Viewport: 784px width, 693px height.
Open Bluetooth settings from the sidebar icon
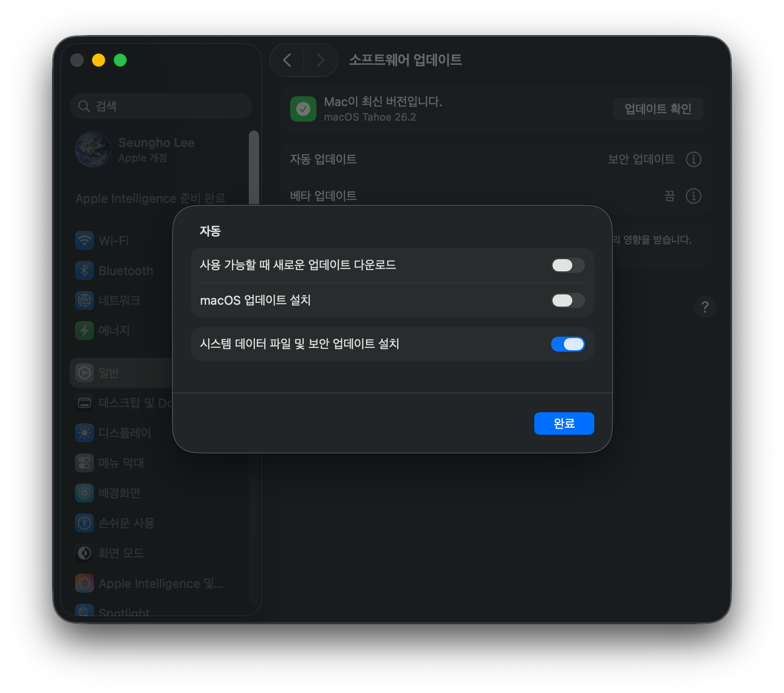[x=85, y=270]
